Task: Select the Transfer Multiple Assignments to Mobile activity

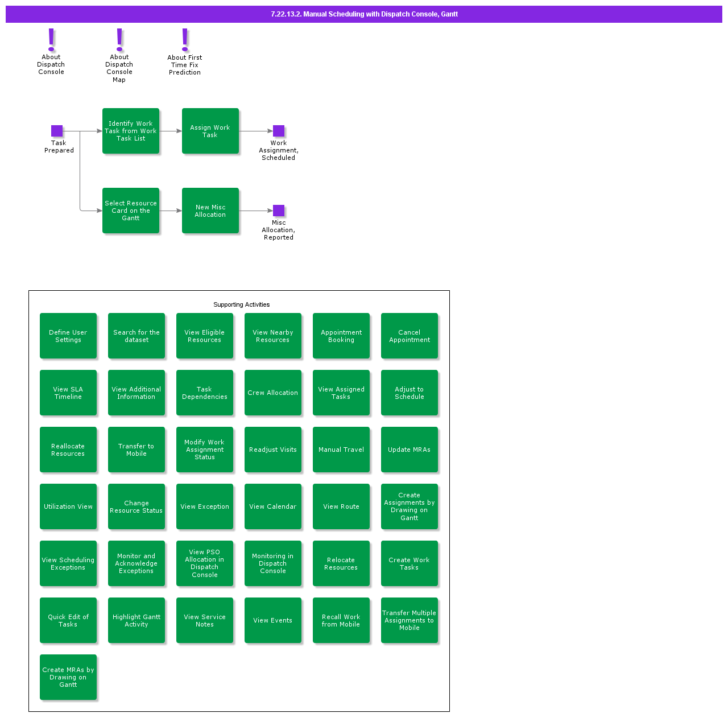Action: pos(409,620)
